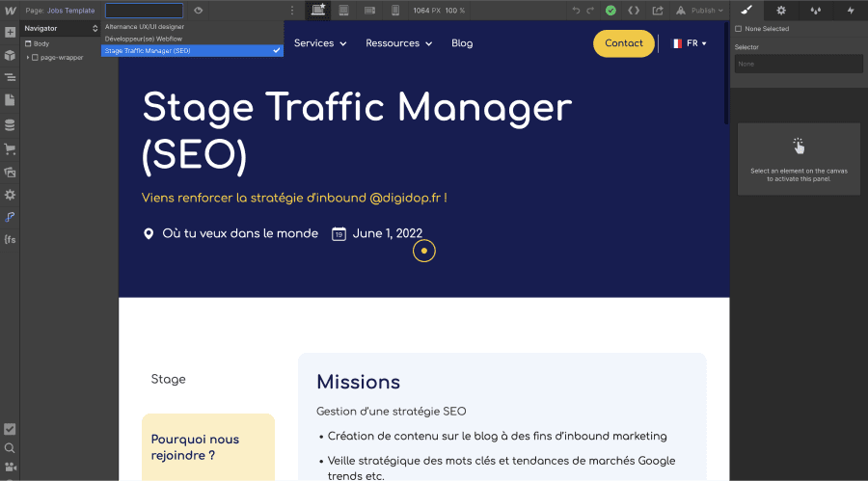
Task: Click the green status check icon
Action: [610, 10]
